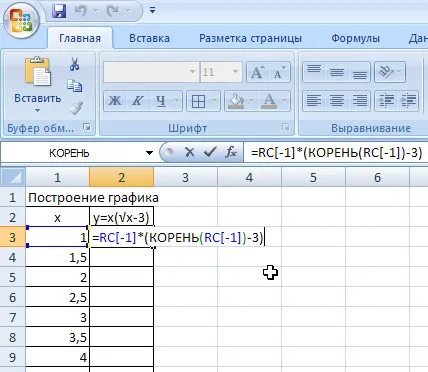Screen dimensions: 428x372
Task: Cut selection with the scissors icon
Action: pyautogui.click(x=75, y=64)
